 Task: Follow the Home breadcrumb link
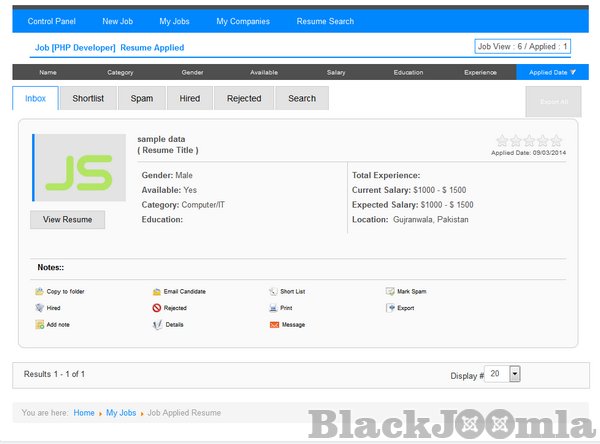[84, 412]
